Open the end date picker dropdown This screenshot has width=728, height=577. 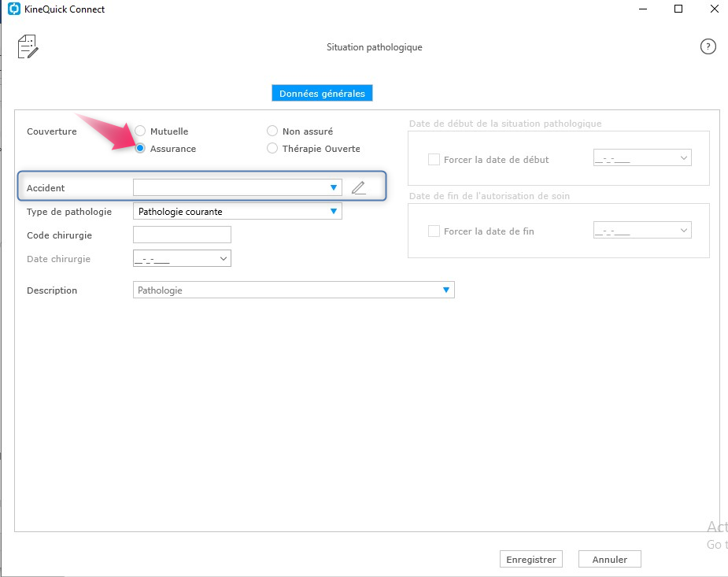[683, 230]
